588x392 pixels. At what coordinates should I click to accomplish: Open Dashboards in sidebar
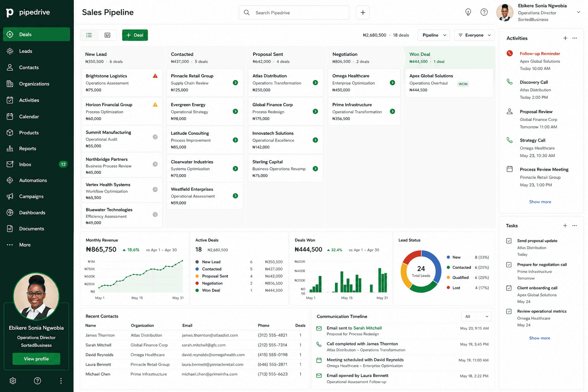36,212
